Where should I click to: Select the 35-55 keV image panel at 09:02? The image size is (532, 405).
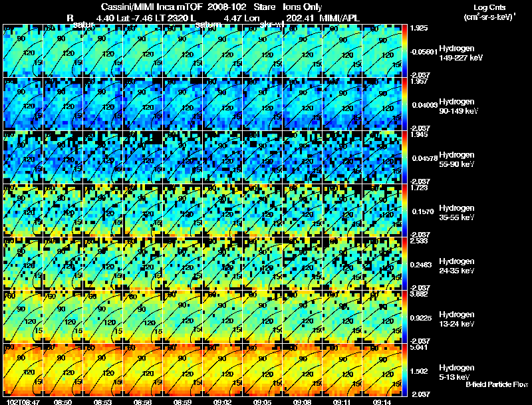(223, 210)
